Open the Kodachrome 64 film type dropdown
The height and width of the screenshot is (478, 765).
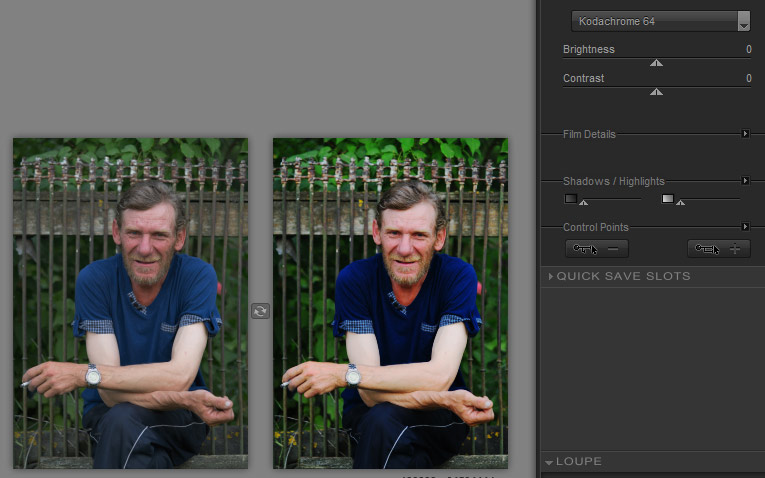(661, 21)
